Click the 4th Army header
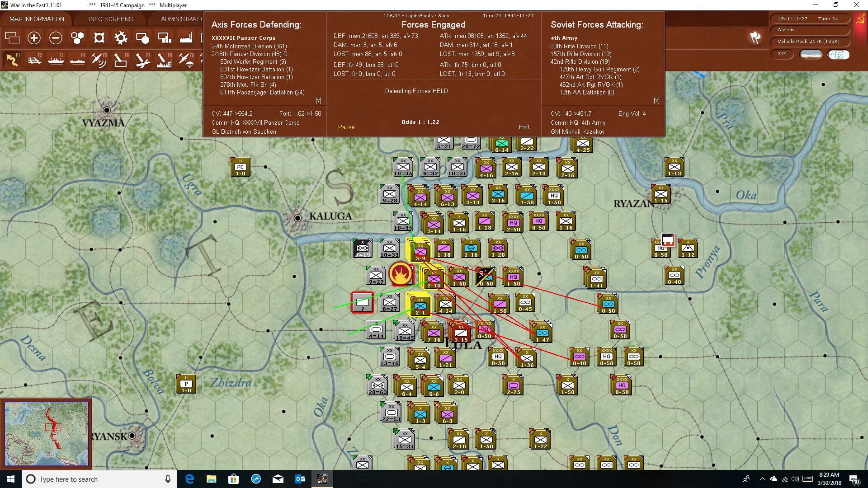Screen dimensions: 868x488 coord(564,38)
